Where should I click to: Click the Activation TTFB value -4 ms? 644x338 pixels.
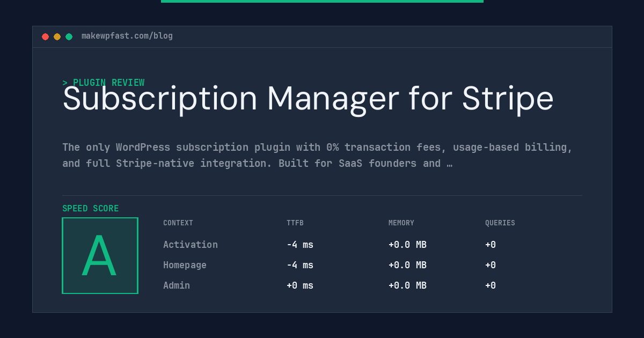tap(300, 245)
